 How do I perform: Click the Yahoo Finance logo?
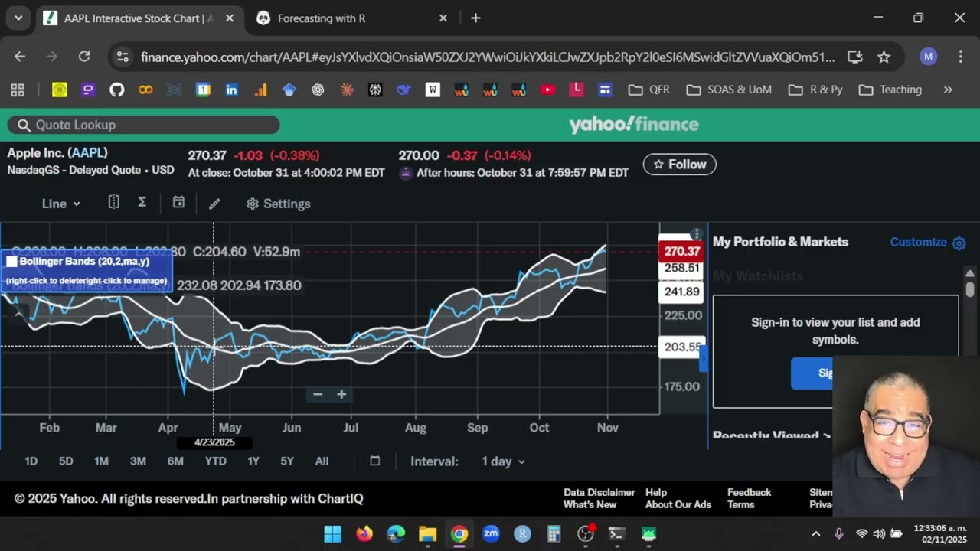click(x=634, y=124)
